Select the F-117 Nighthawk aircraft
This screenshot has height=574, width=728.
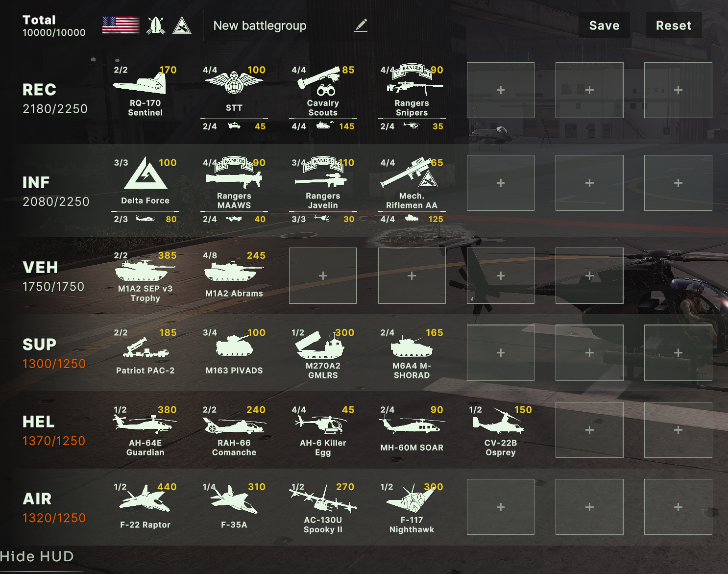(412, 507)
